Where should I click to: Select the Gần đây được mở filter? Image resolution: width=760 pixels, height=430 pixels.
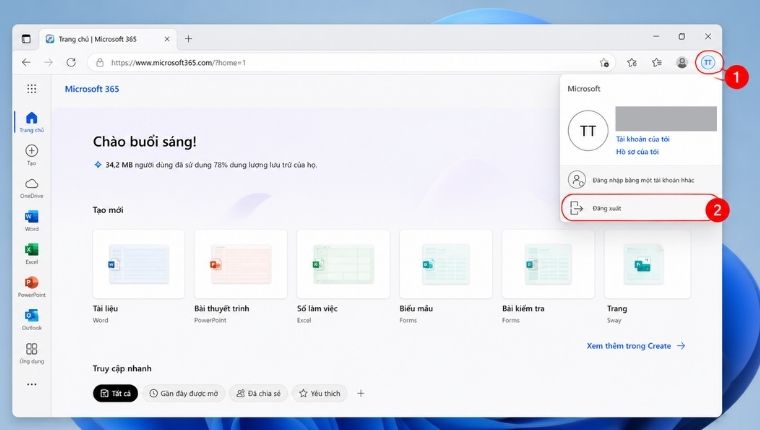click(184, 393)
